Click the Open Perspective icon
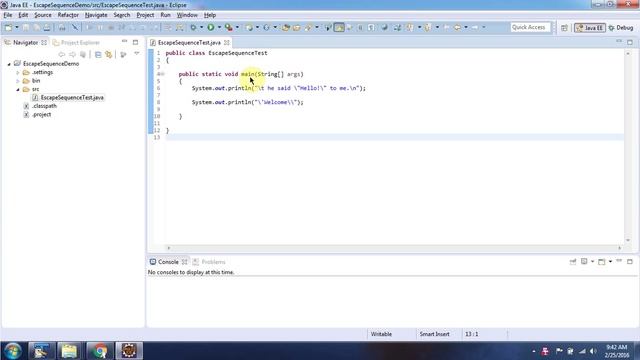 (564, 28)
